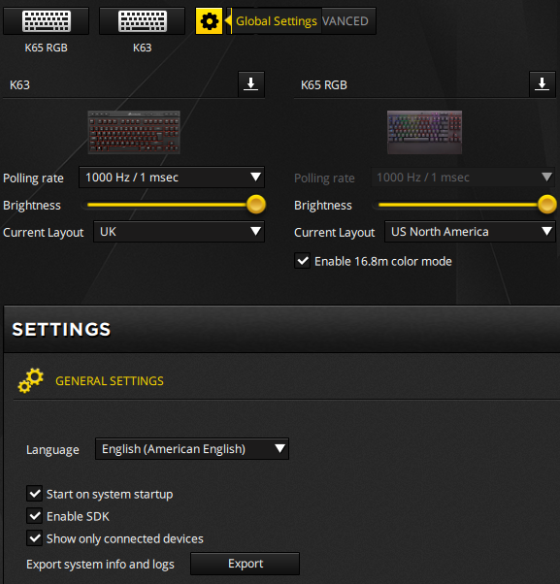Image resolution: width=560 pixels, height=584 pixels.
Task: Click the General Settings gears icon
Action: click(x=31, y=381)
